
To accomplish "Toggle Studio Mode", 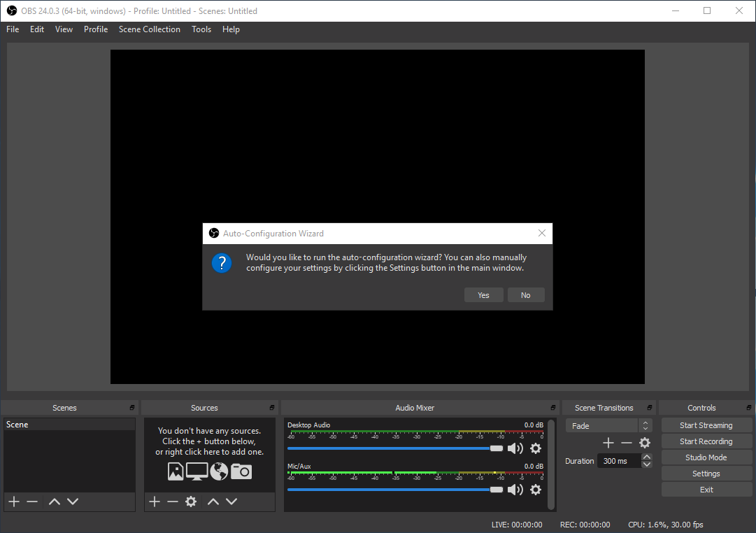I will (706, 457).
